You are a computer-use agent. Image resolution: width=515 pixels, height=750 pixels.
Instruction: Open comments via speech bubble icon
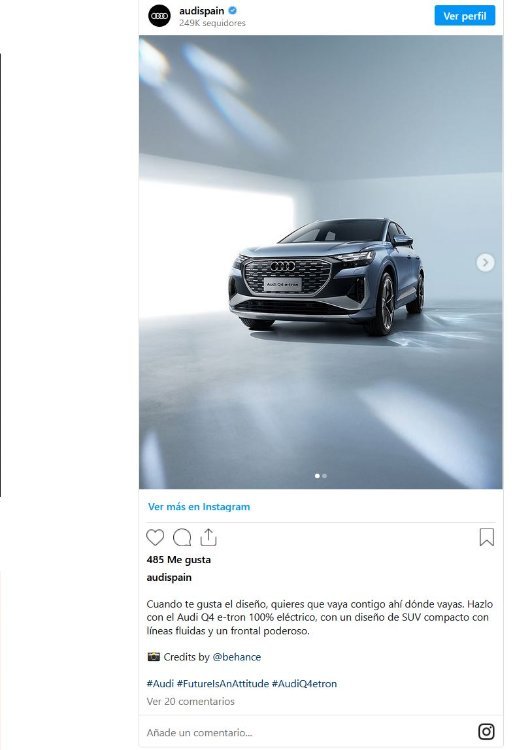pyautogui.click(x=182, y=538)
